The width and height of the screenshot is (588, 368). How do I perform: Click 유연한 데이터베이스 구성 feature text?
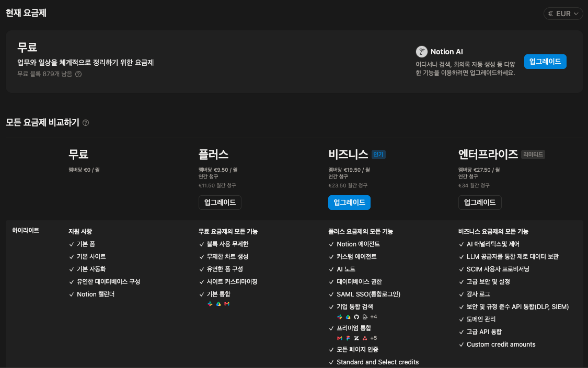click(x=108, y=281)
